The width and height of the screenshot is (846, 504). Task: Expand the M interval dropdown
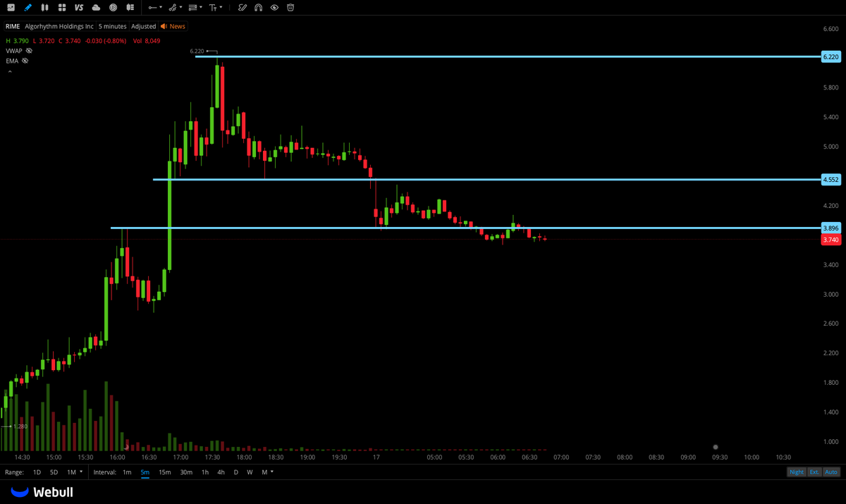click(272, 472)
